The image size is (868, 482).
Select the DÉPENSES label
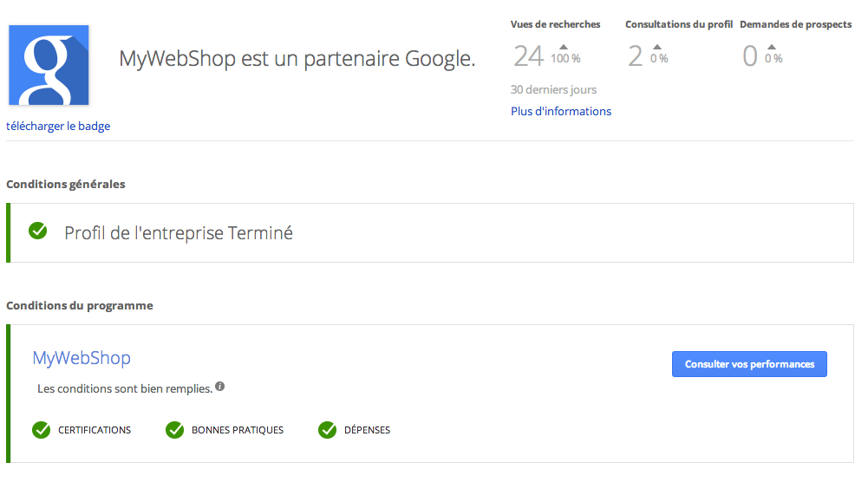pos(367,430)
